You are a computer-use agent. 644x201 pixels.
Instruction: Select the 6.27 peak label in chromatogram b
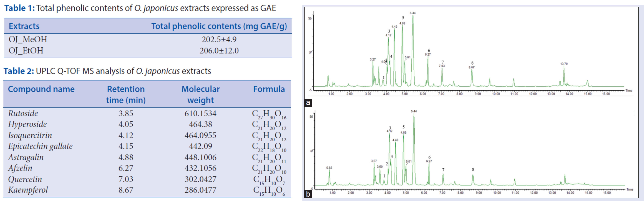pyautogui.click(x=429, y=161)
